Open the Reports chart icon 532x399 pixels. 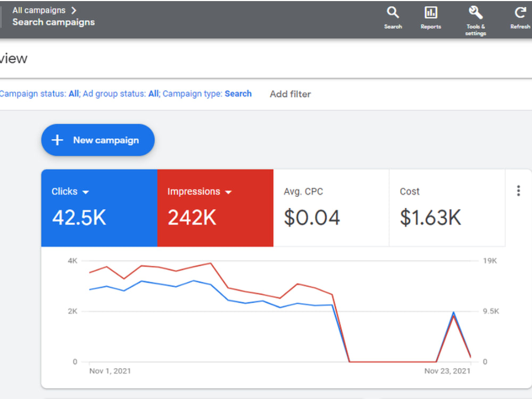click(431, 13)
